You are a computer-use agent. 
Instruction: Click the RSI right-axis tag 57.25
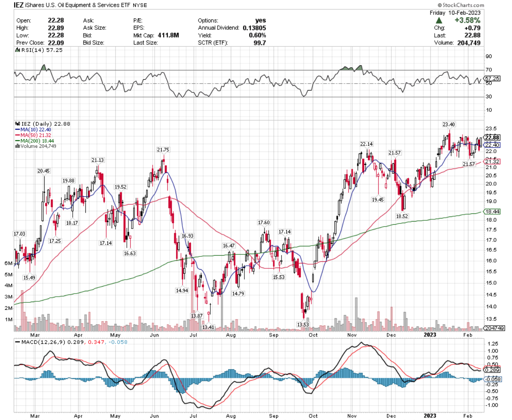tap(492, 79)
